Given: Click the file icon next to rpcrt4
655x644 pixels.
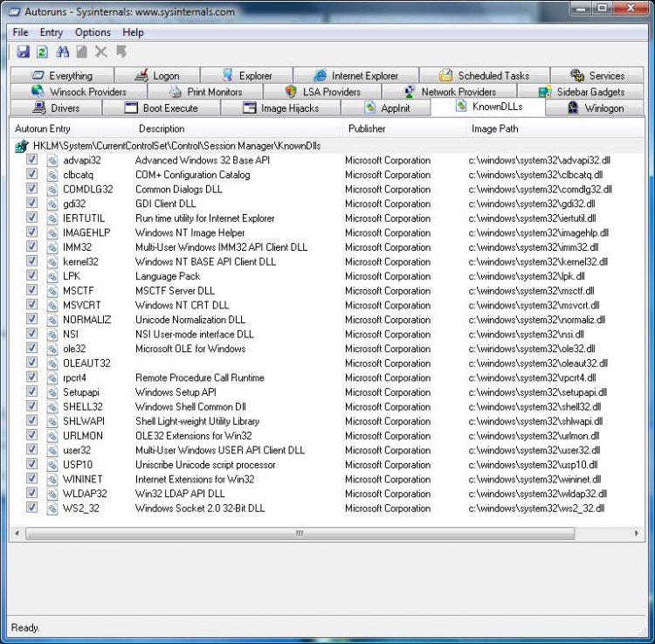Looking at the screenshot, I should (52, 377).
